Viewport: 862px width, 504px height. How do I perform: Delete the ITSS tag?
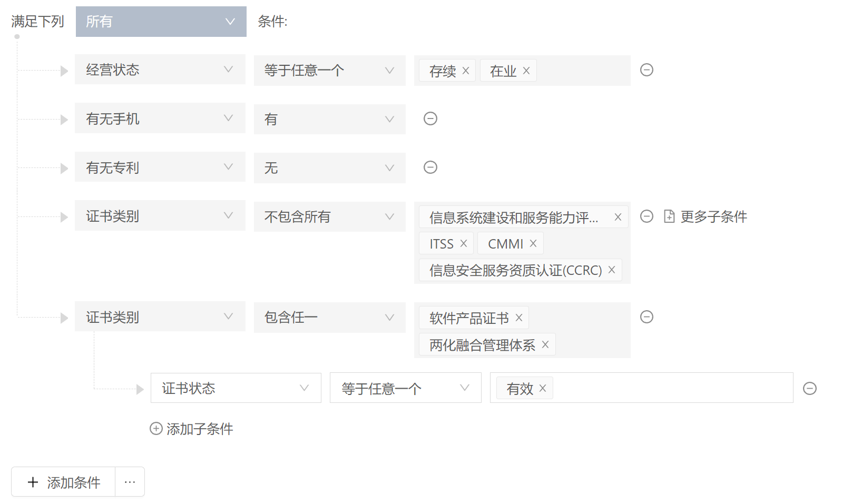click(464, 243)
